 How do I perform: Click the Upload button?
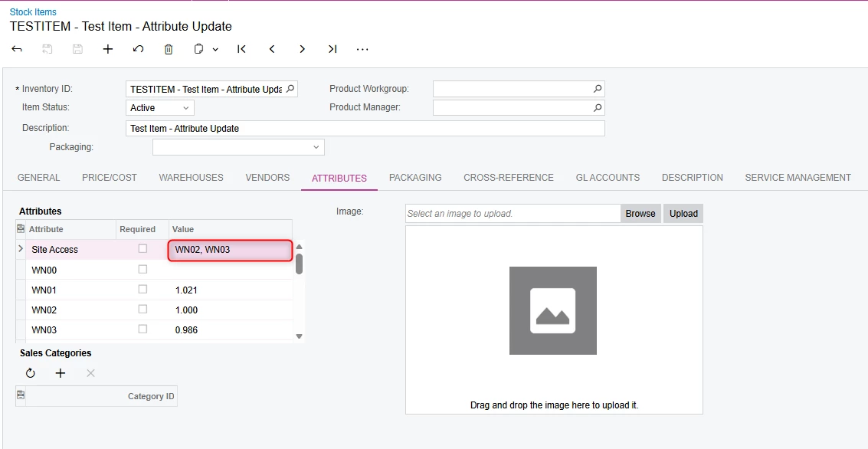683,214
